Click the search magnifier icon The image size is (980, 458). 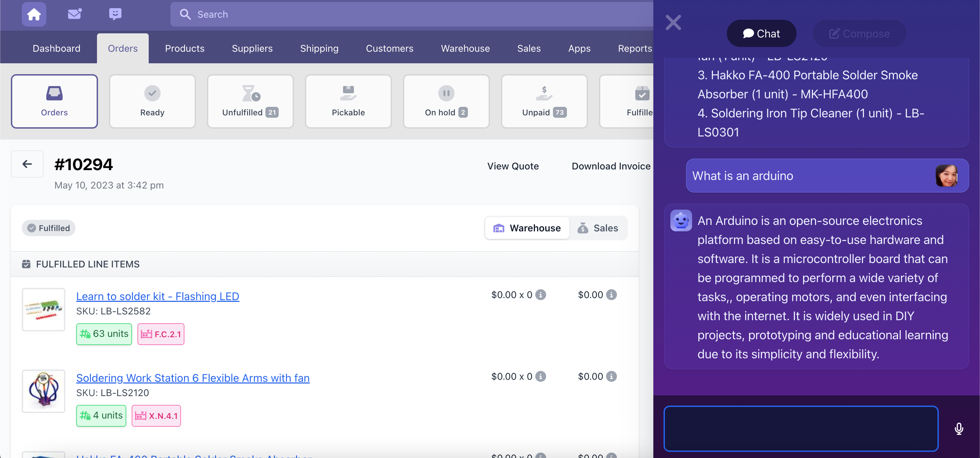(185, 14)
